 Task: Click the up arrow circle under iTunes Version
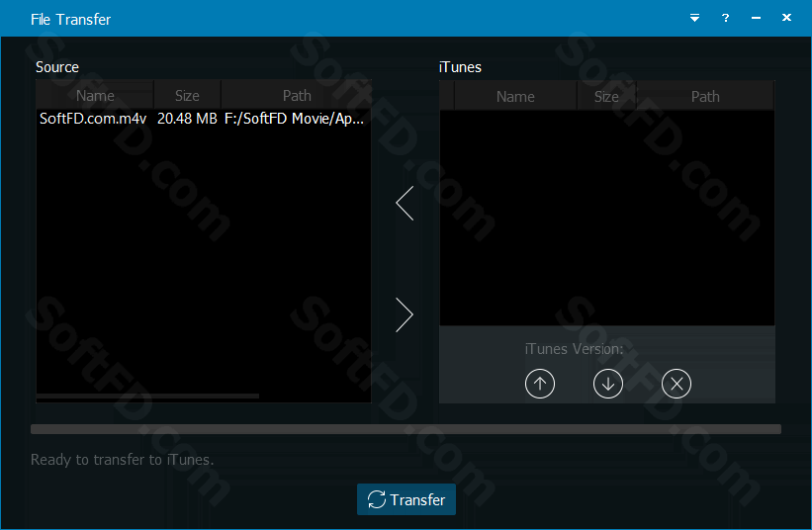point(540,384)
